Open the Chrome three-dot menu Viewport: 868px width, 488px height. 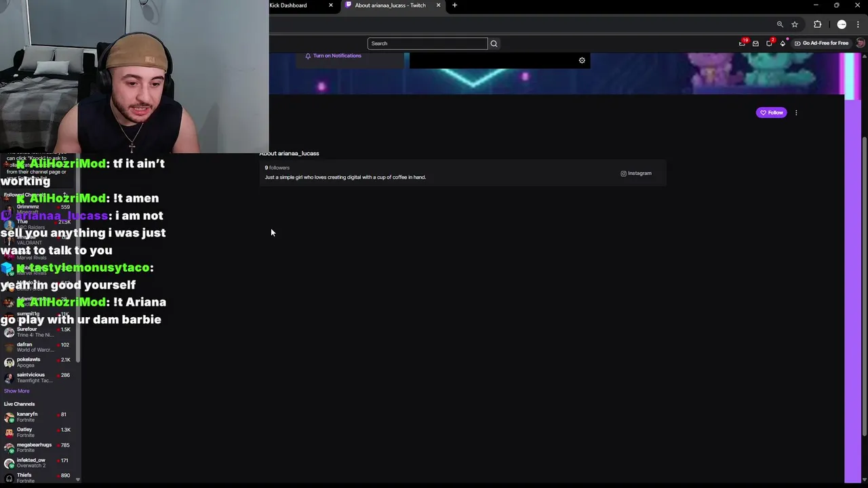[x=858, y=24]
